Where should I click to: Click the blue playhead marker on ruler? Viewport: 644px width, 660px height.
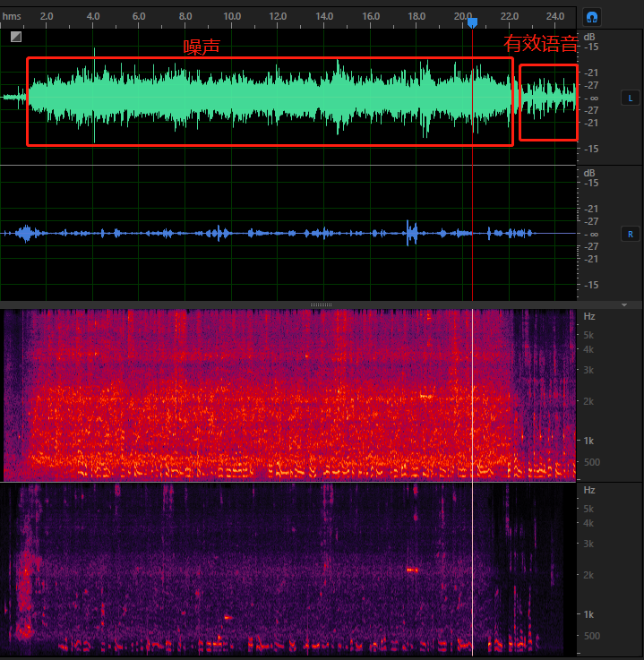pyautogui.click(x=472, y=22)
